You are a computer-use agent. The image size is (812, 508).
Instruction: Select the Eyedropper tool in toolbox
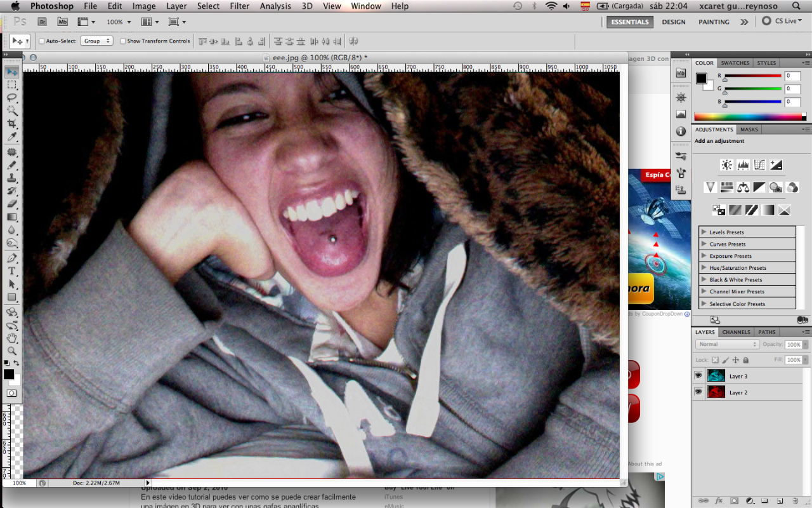point(12,137)
